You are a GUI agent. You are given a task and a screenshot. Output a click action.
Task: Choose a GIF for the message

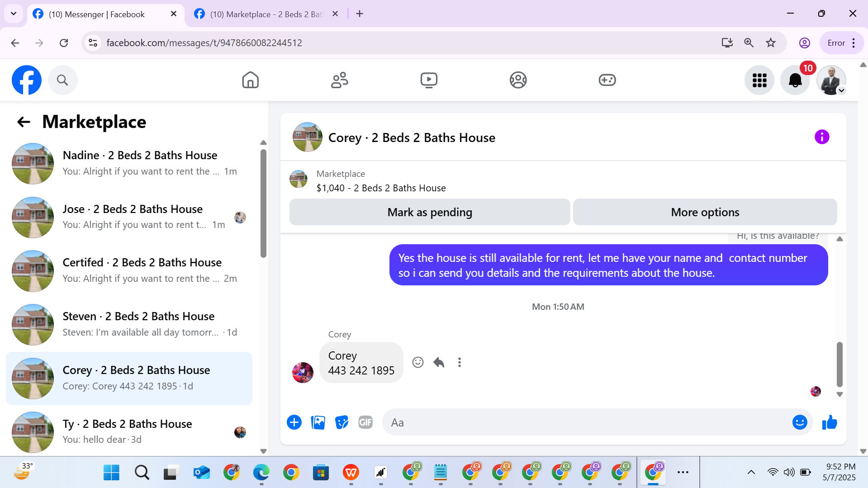pyautogui.click(x=365, y=422)
